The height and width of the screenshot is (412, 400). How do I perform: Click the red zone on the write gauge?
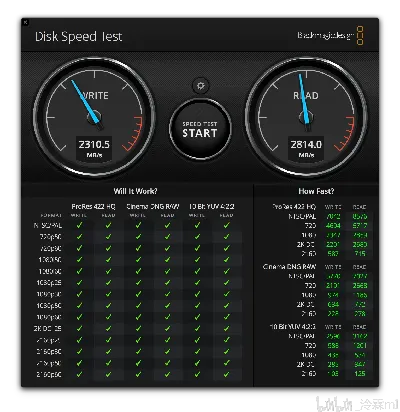(135, 133)
